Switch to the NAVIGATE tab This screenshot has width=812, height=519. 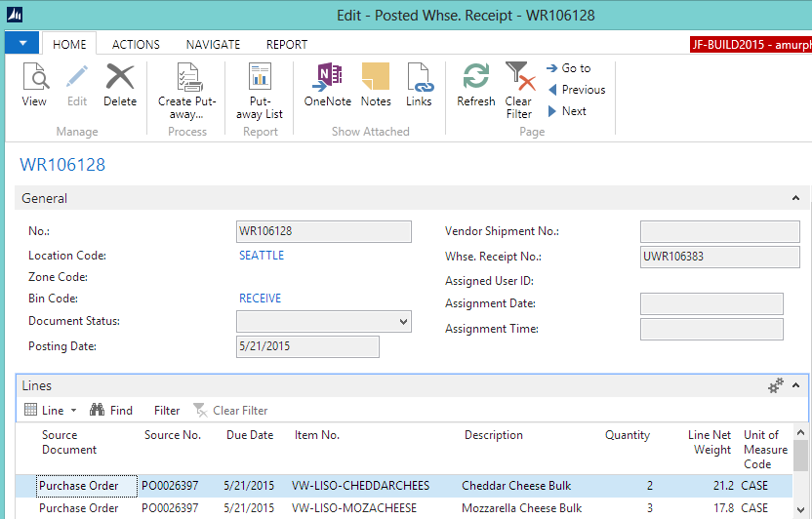click(x=213, y=45)
